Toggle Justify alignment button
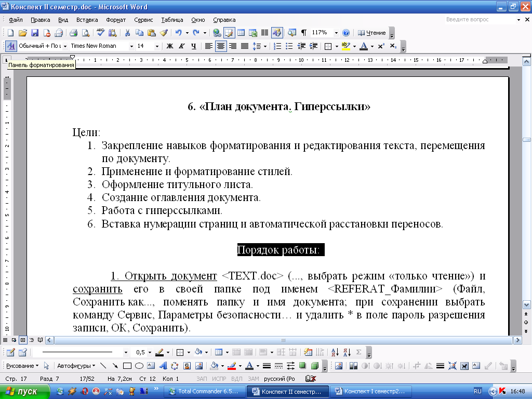Screen dimensions: 532x399 tap(244, 46)
